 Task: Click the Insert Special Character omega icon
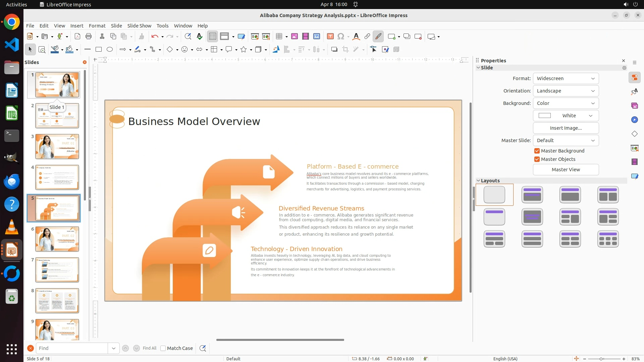pos(341,37)
